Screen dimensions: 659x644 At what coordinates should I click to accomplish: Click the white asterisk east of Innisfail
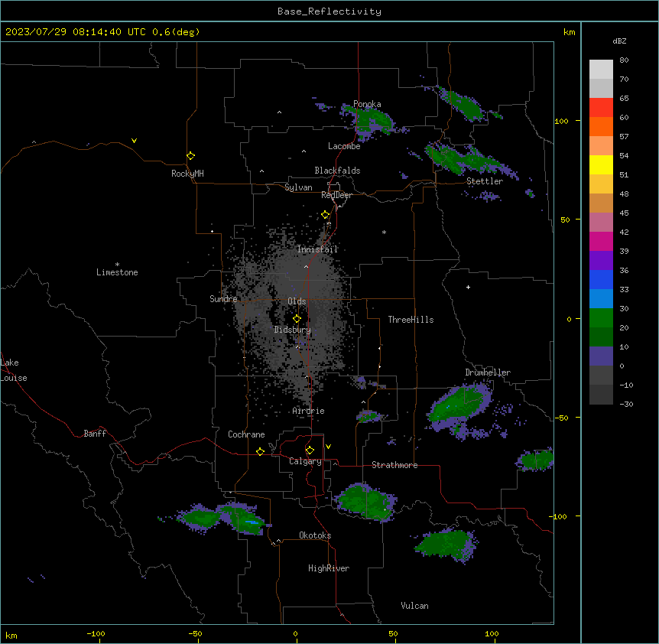point(384,232)
